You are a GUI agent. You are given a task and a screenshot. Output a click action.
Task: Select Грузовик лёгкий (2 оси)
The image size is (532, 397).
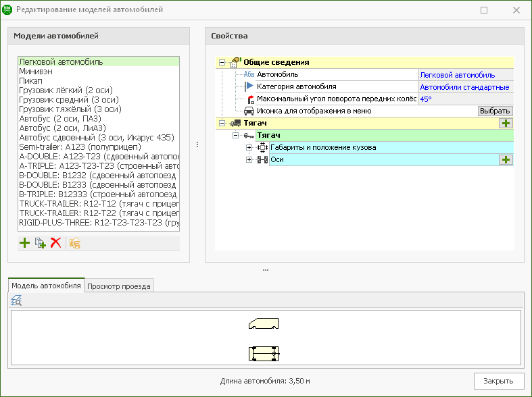coord(99,90)
